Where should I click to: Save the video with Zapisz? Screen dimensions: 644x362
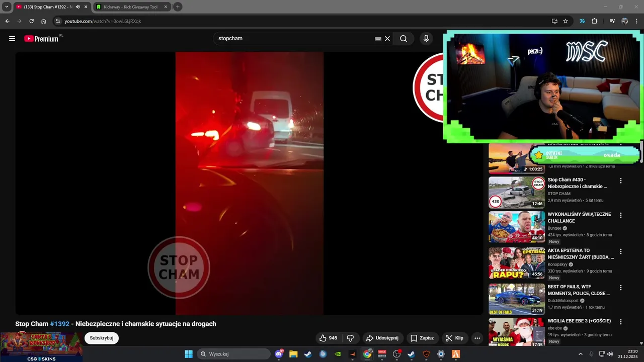[422, 338]
